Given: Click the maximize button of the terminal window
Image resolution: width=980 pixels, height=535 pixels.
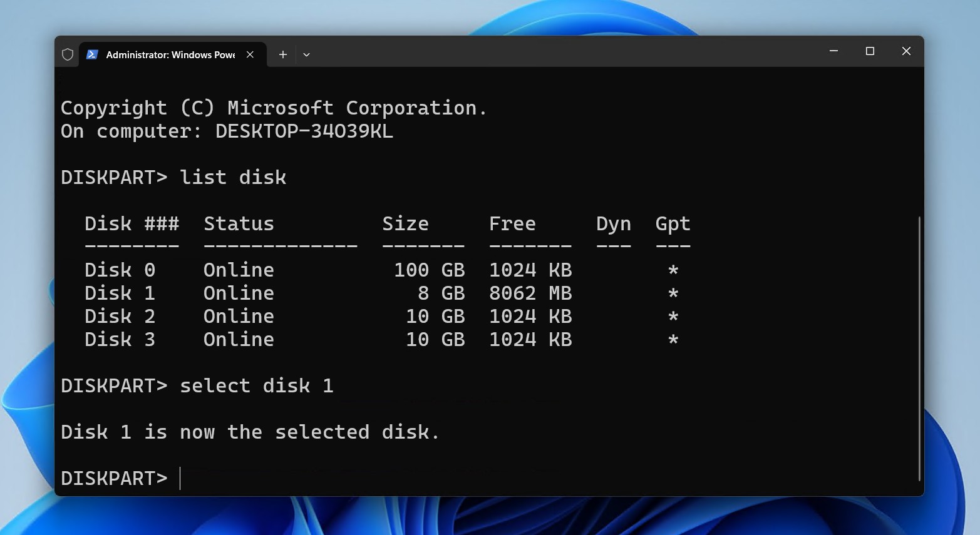Looking at the screenshot, I should click(870, 51).
